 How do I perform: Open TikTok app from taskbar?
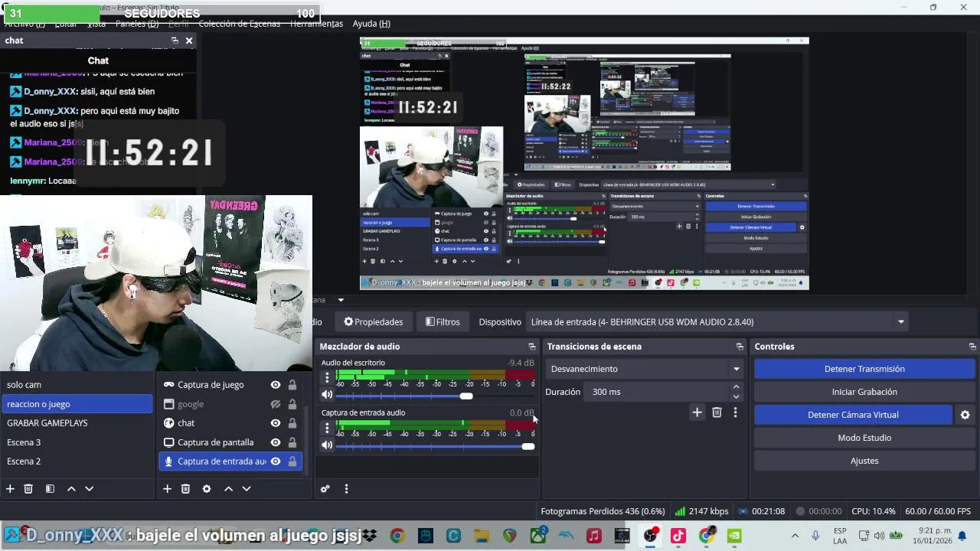[678, 536]
